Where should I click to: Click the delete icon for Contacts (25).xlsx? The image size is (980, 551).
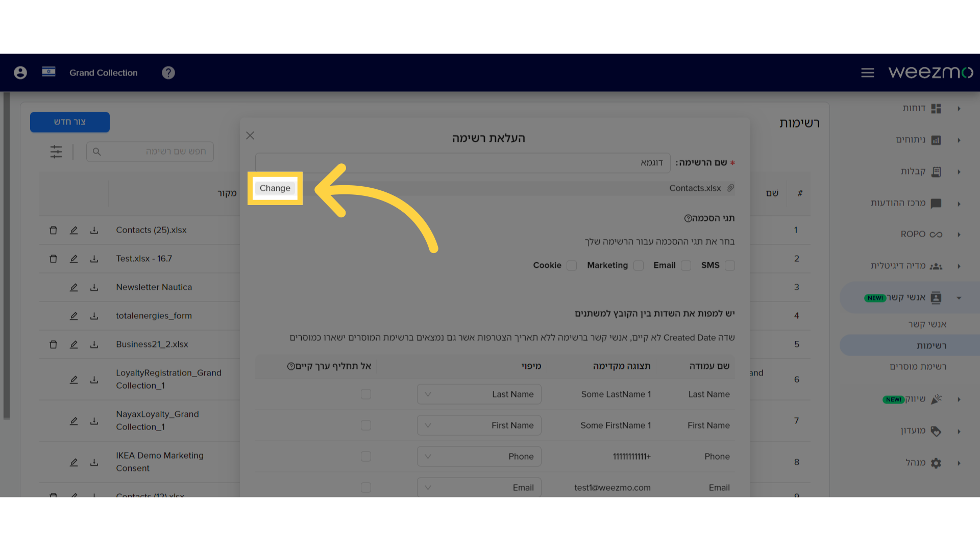53,230
